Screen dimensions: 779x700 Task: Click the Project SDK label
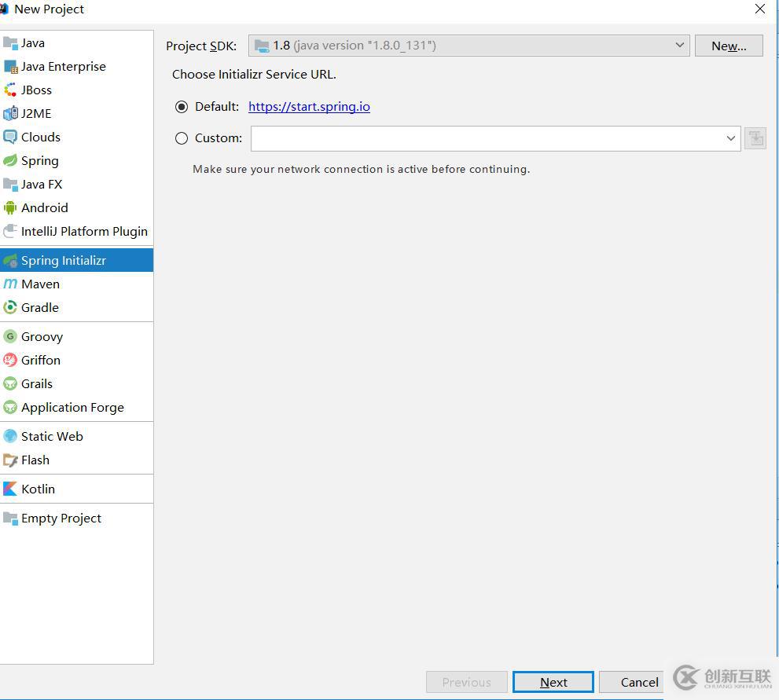click(201, 46)
